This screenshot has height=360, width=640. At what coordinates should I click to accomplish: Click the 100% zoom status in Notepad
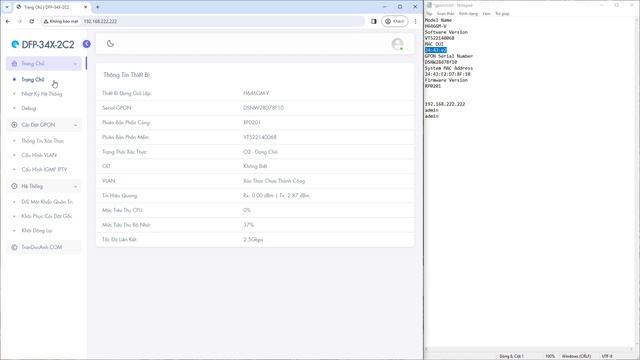(x=550, y=356)
